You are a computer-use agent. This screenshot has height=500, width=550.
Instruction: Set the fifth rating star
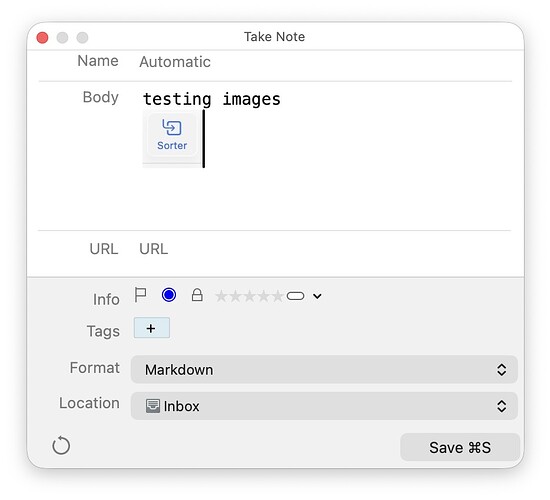pos(278,296)
